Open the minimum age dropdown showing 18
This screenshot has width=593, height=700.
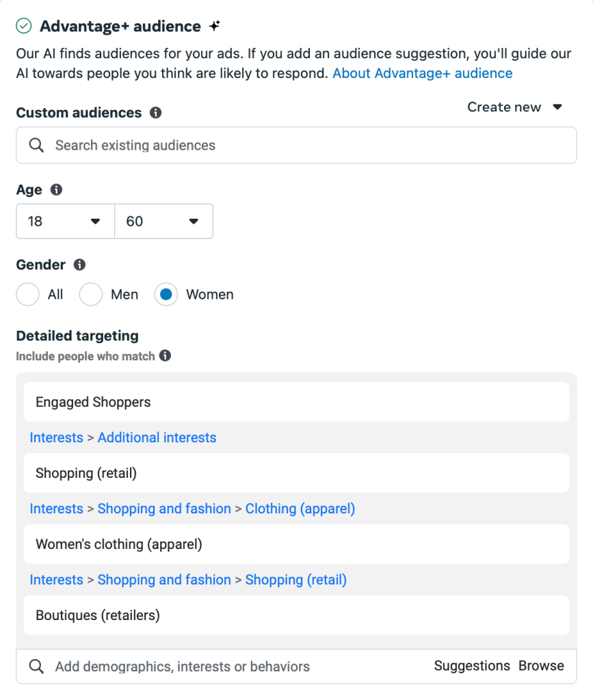(x=65, y=221)
